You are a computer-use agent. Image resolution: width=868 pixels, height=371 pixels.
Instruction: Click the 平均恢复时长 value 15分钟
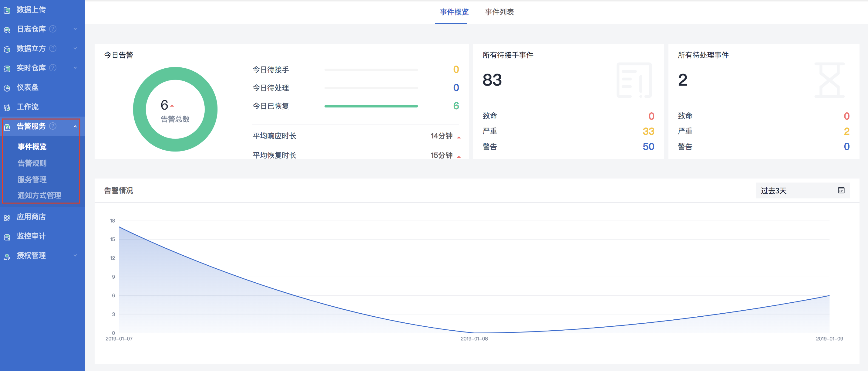tap(441, 155)
